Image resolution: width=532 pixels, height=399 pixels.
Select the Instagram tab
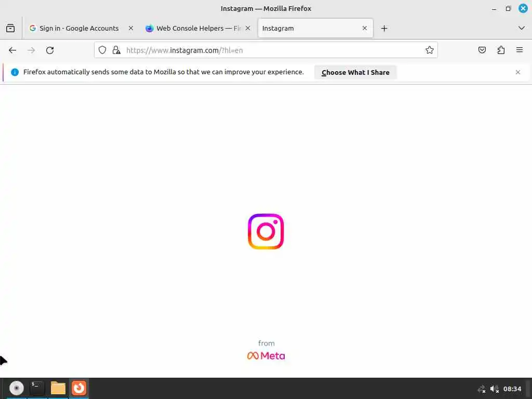(x=315, y=28)
